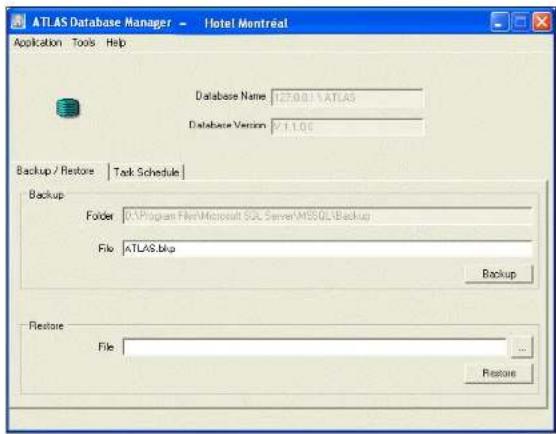The image size is (556, 434).
Task: Browse for a restore file with the ellipsis button
Action: coord(522,347)
